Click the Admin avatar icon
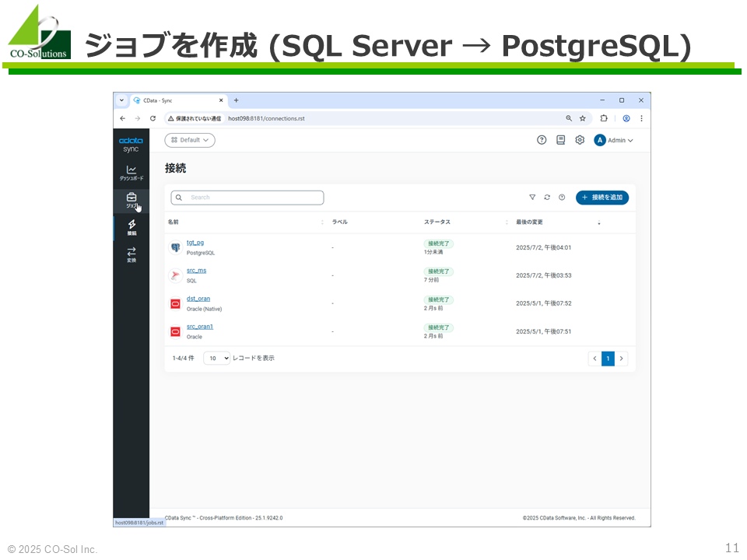 [x=599, y=140]
